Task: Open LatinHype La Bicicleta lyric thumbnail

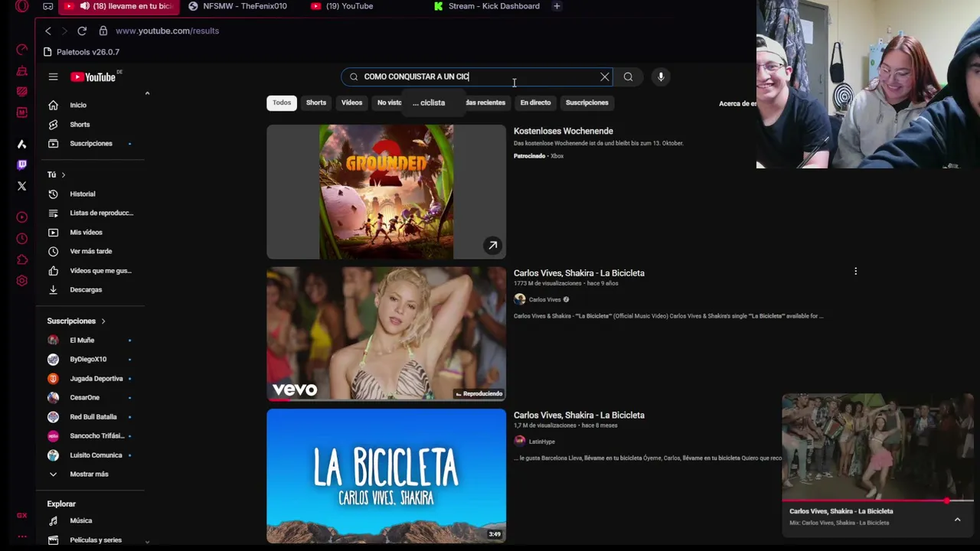Action: (x=386, y=475)
